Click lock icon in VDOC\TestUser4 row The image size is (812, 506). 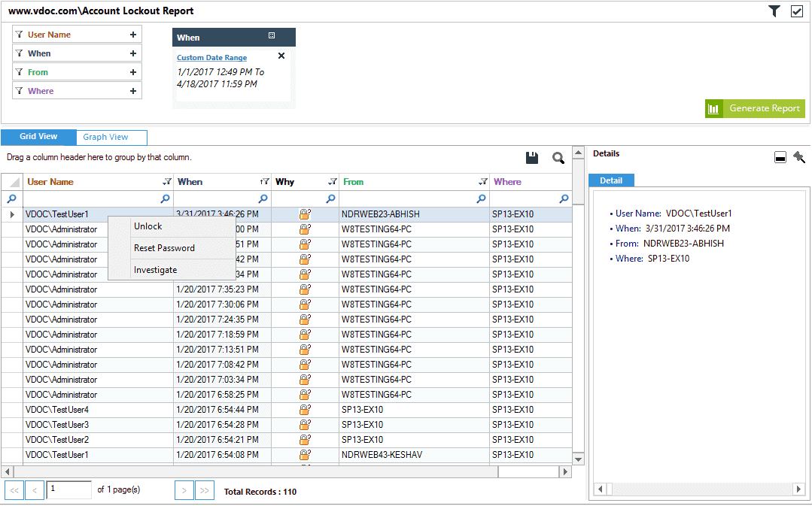[x=305, y=409]
